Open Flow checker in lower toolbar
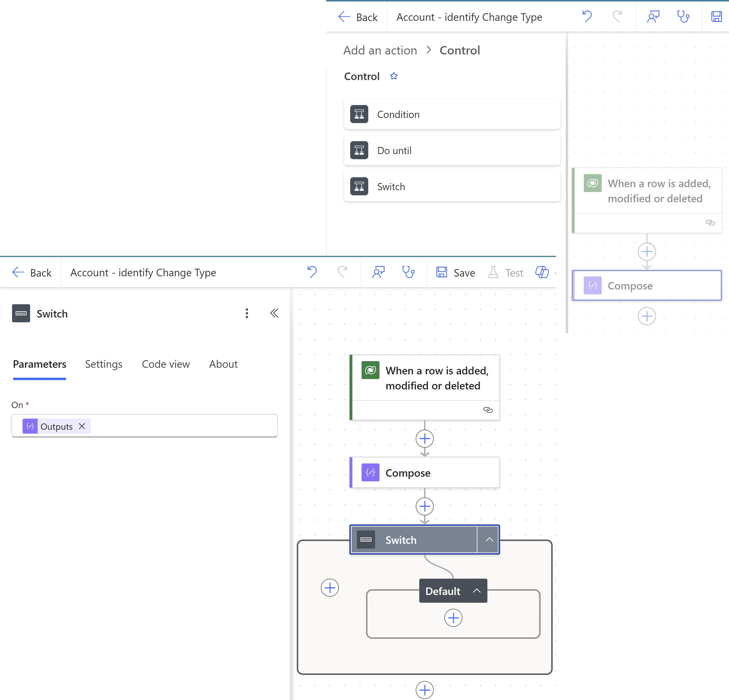729x700 pixels. coord(408,272)
